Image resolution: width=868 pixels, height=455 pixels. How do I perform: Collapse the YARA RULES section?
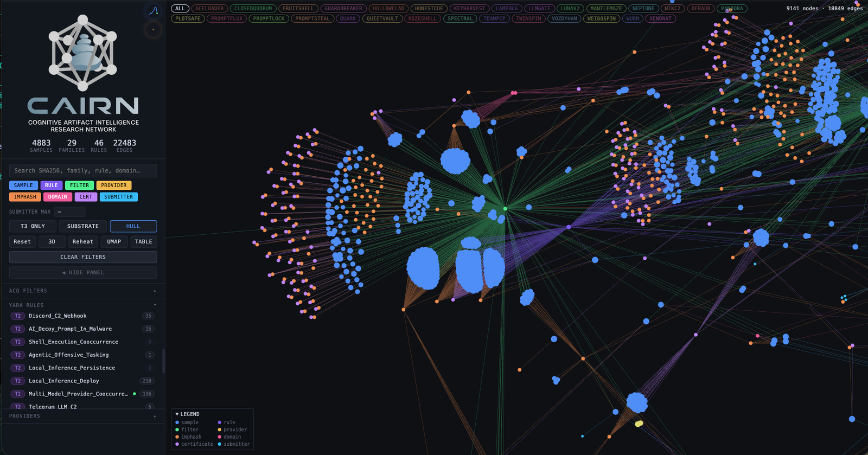(83, 305)
